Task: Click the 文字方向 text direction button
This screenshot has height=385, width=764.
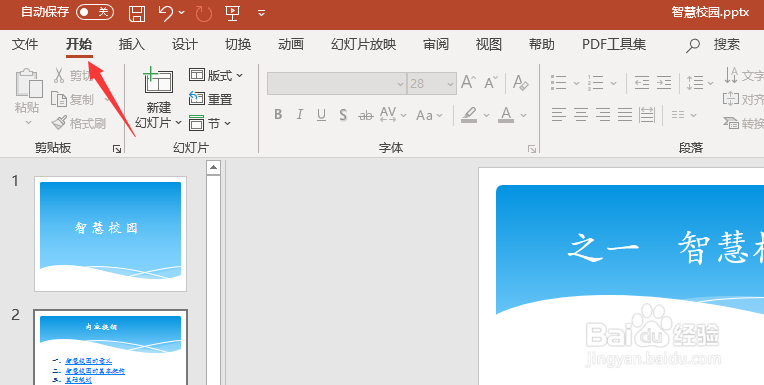Action: tap(744, 76)
